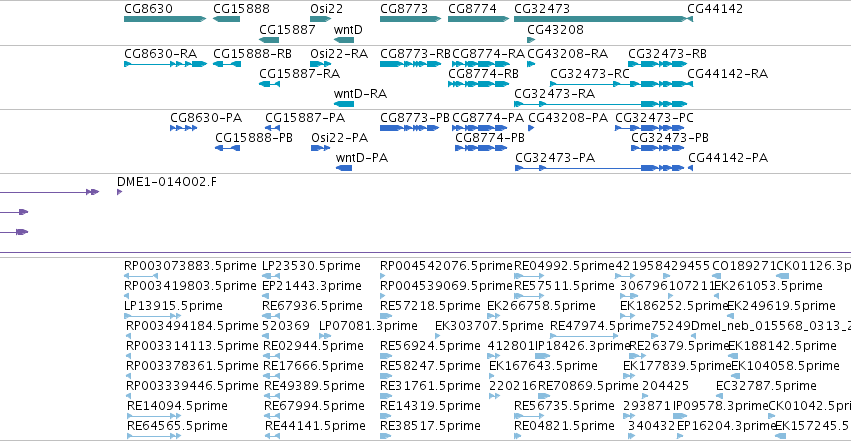Select the wntD-RA transcript label
Screen dimensions: 851x441
360,94
